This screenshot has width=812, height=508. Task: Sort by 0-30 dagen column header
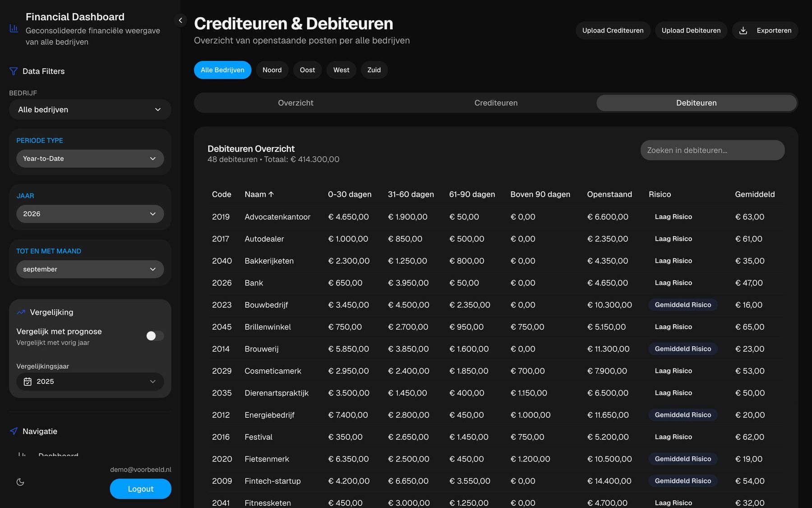tap(350, 194)
